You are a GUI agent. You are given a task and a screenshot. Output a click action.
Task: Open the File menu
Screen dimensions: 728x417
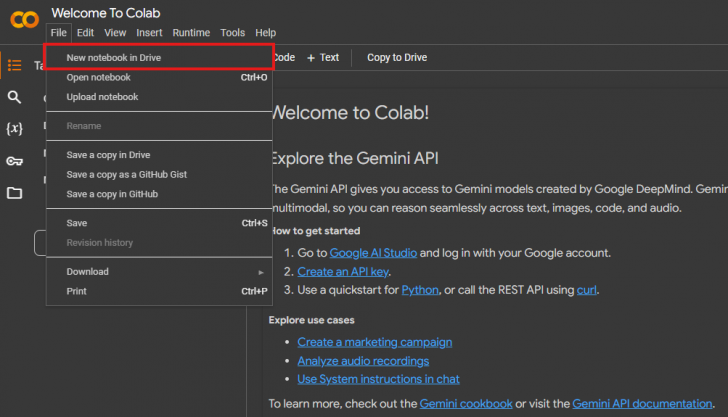tap(58, 33)
